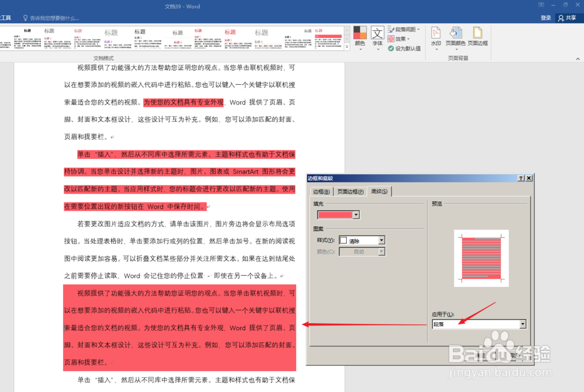Open the 页面边框 page borders button
Viewport: 584px width, 392px height.
(x=478, y=36)
